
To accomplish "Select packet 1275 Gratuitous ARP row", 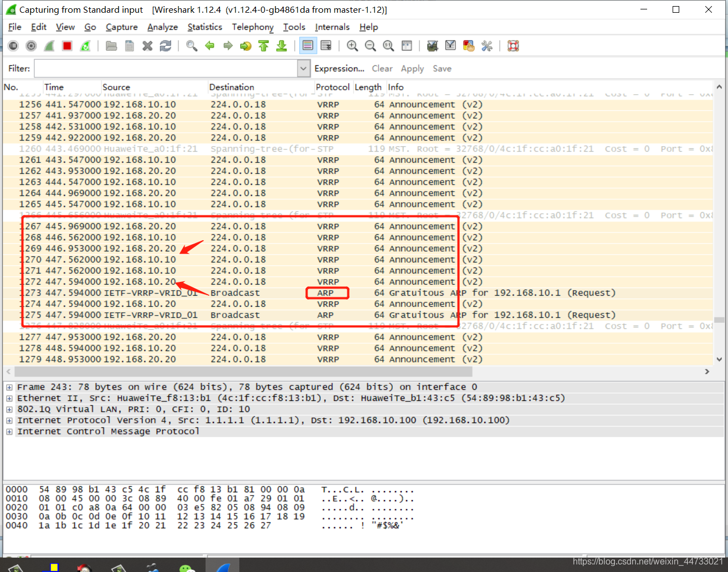I will point(358,315).
